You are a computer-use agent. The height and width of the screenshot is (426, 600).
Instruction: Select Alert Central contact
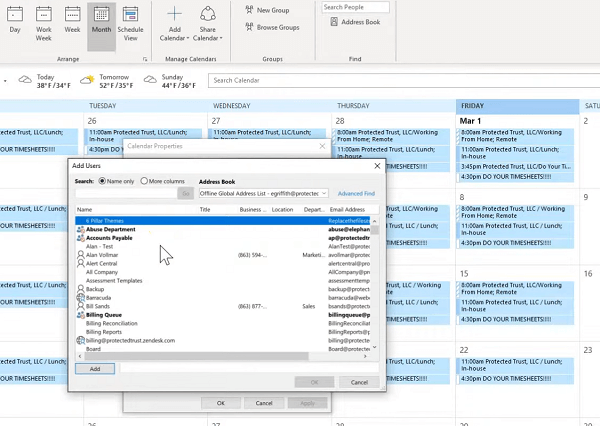coord(223,263)
